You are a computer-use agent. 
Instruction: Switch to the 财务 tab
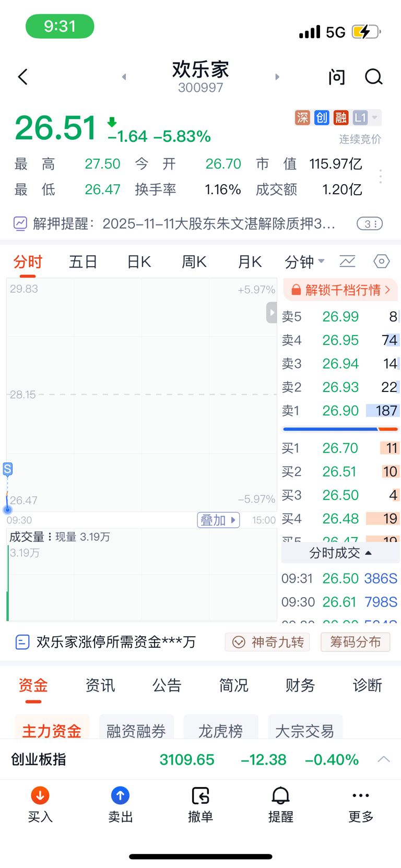(x=301, y=685)
